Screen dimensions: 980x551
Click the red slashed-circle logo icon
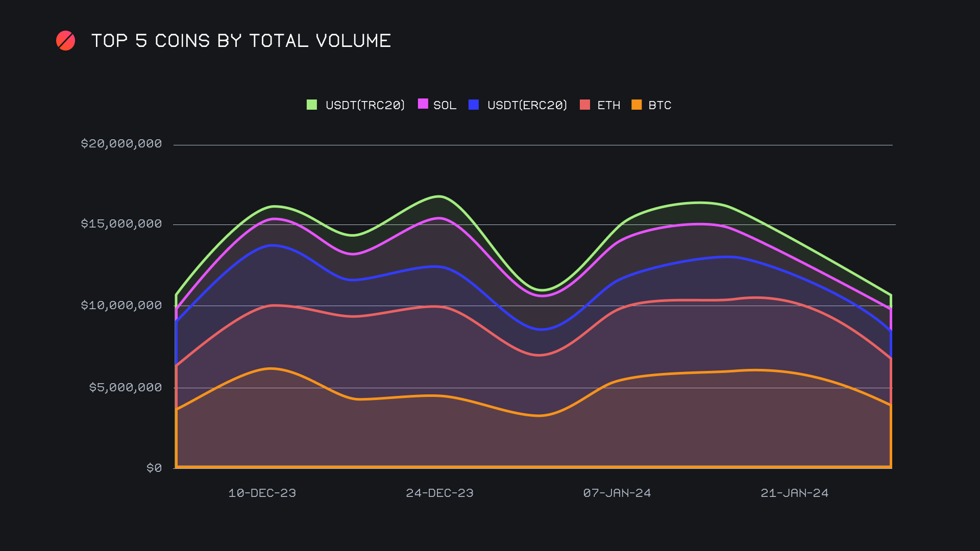tap(65, 41)
